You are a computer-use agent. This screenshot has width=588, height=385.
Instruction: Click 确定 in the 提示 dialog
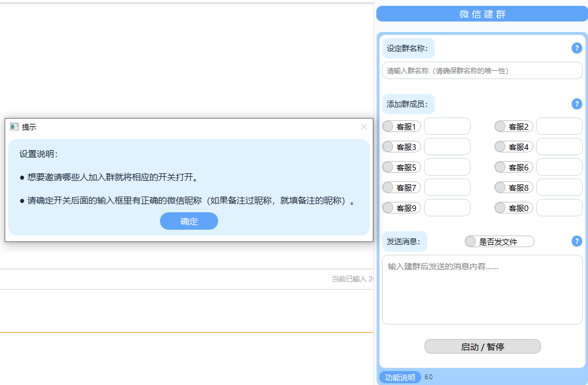[188, 221]
